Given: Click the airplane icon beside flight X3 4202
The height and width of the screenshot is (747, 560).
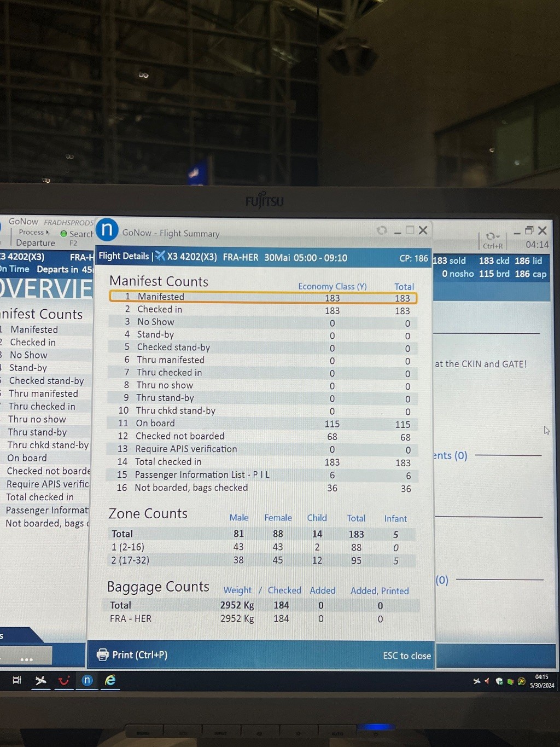Looking at the screenshot, I should (x=160, y=256).
